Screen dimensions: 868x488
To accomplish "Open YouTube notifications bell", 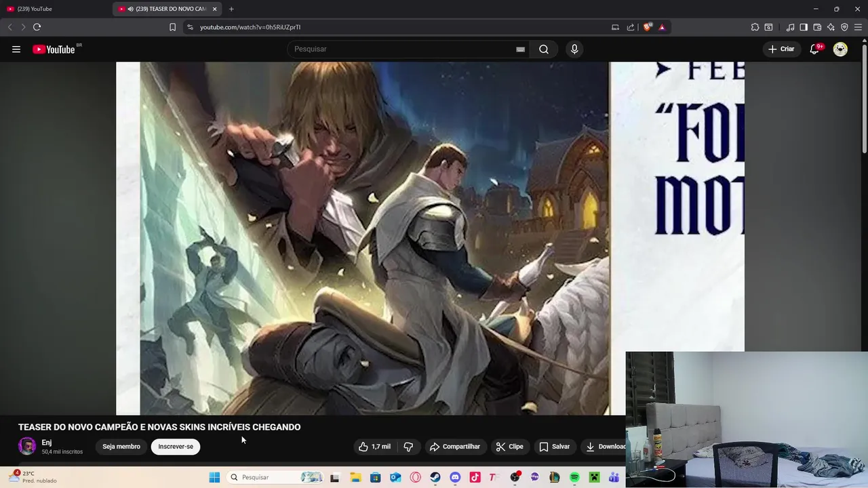I will click(x=815, y=49).
